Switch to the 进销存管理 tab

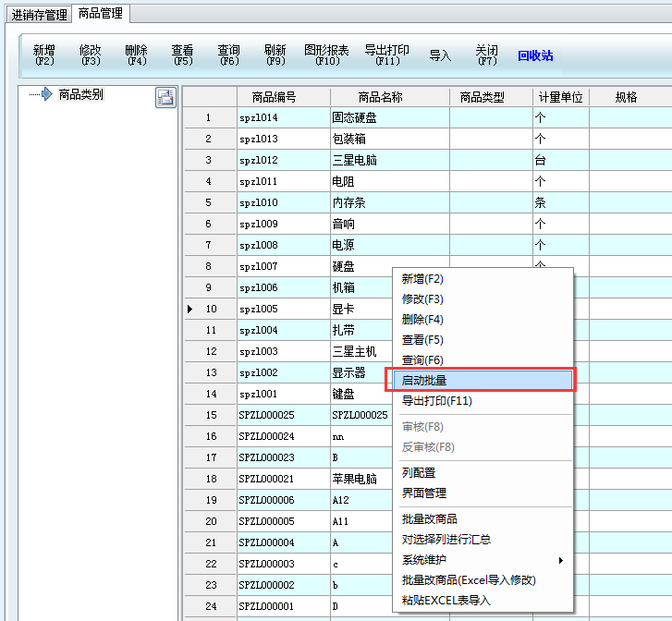[x=39, y=15]
